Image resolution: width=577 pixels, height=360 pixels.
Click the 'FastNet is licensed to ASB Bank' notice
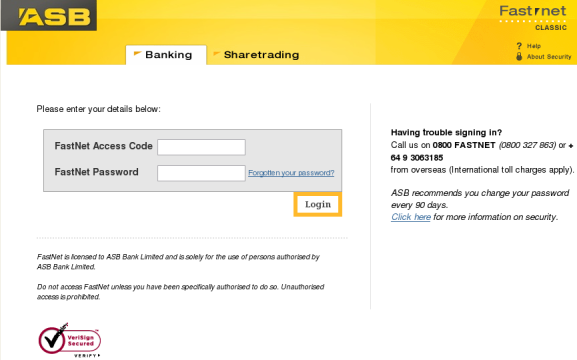(x=178, y=262)
